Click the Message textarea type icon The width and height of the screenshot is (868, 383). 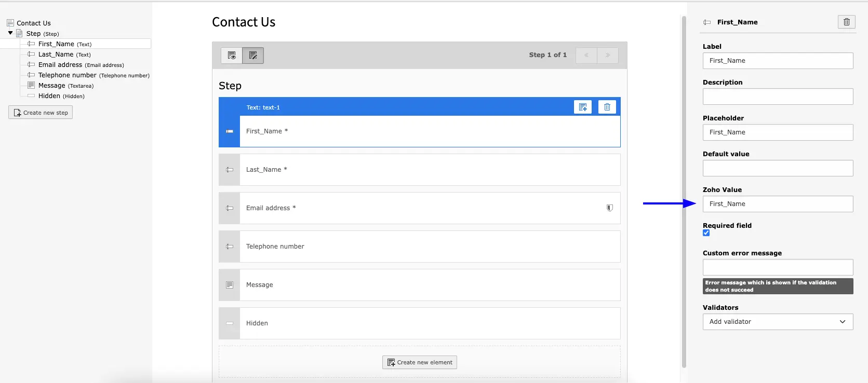click(229, 285)
